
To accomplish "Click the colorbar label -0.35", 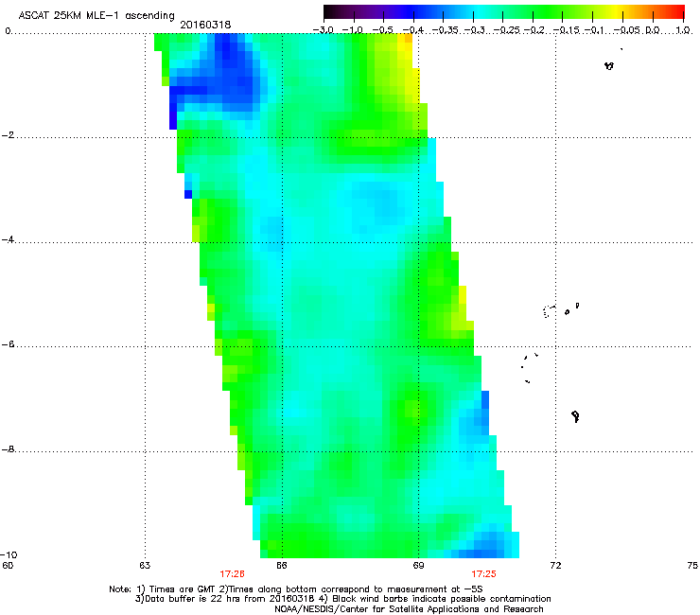I will (446, 30).
